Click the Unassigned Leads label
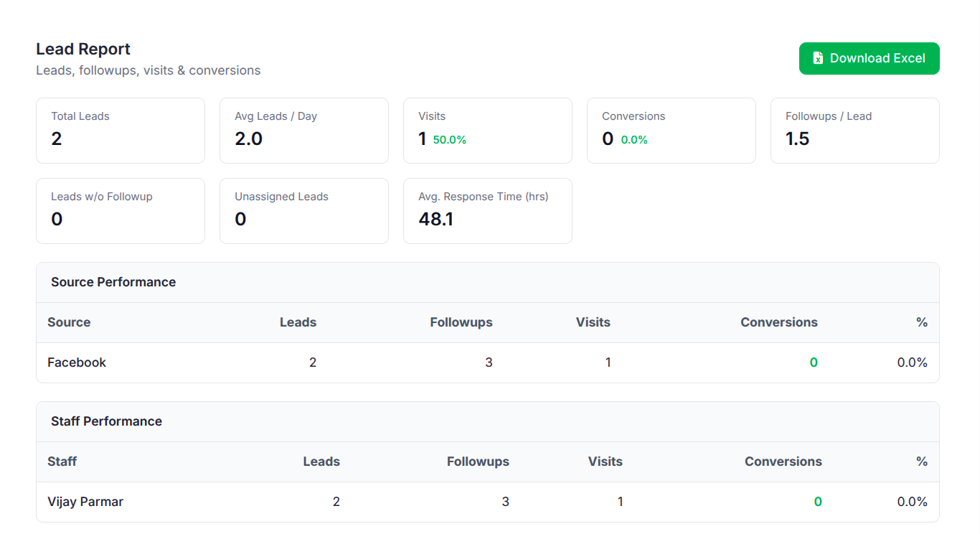The width and height of the screenshot is (980, 534). pos(281,196)
